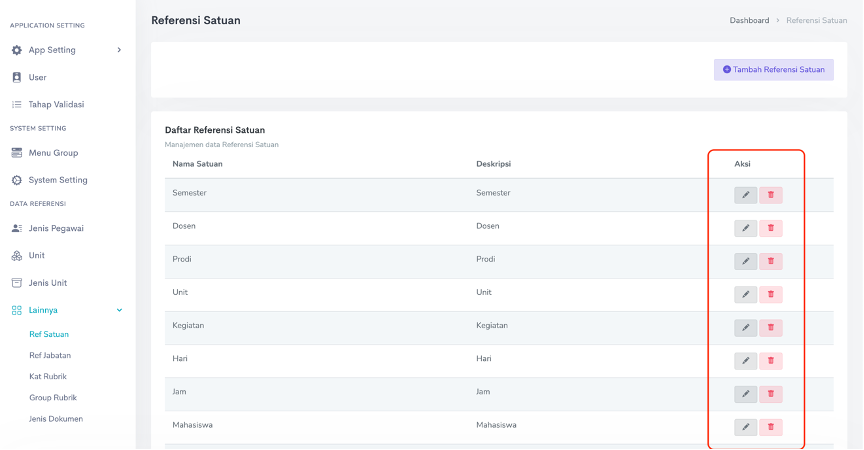Open Tahap Validasi in the sidebar
The height and width of the screenshot is (450, 864).
point(56,104)
